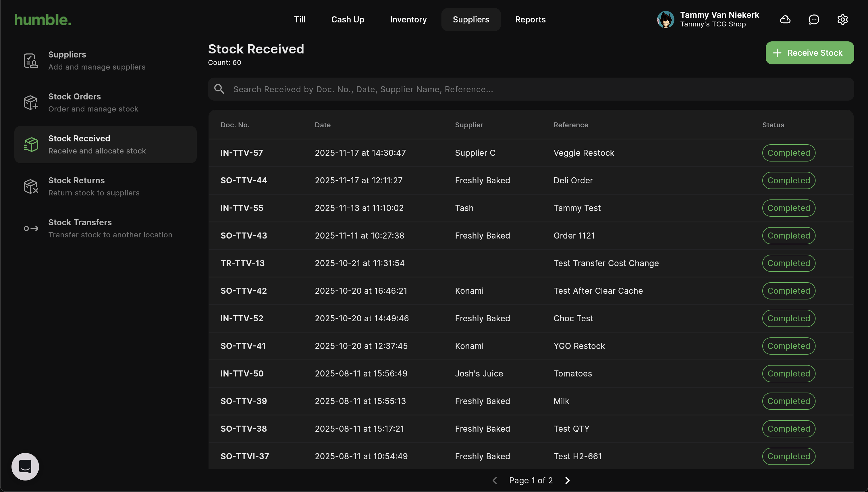Go to next page arrow
This screenshot has height=492, width=868.
(567, 480)
